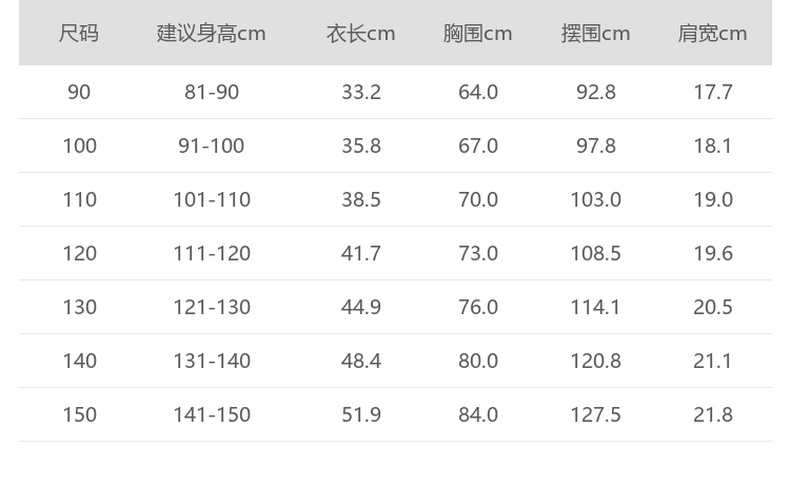The image size is (790, 485).
Task: Click the 21.1 shoulder width value
Action: coord(712,361)
